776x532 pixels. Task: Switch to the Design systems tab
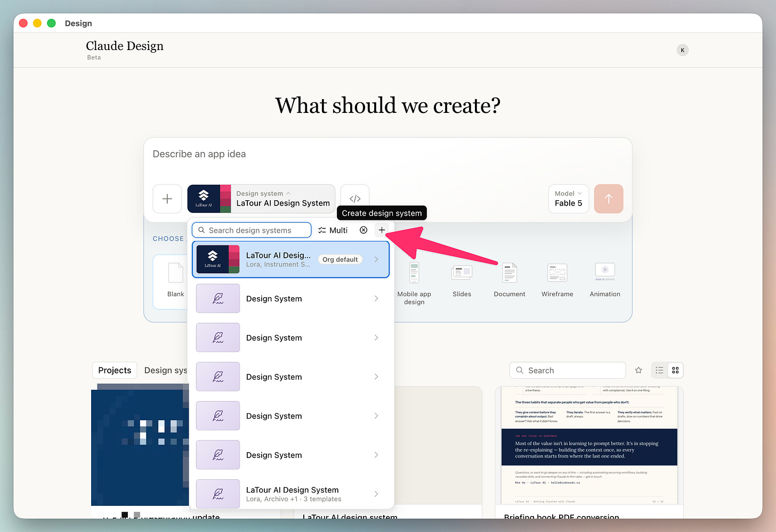point(166,370)
